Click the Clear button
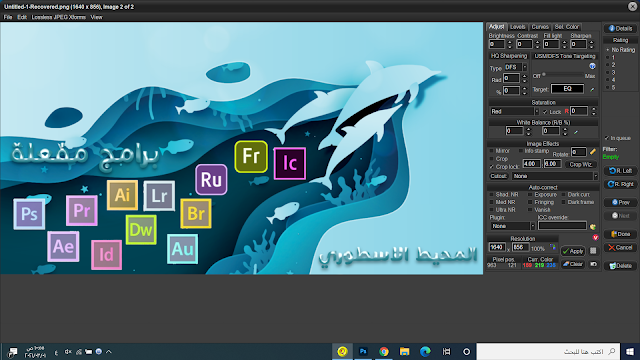The width and height of the screenshot is (640, 360). (573, 264)
